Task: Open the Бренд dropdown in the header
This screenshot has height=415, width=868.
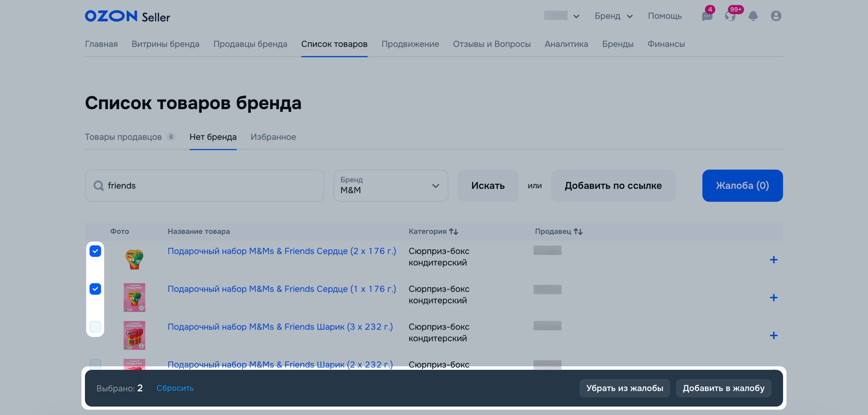Action: coord(613,16)
